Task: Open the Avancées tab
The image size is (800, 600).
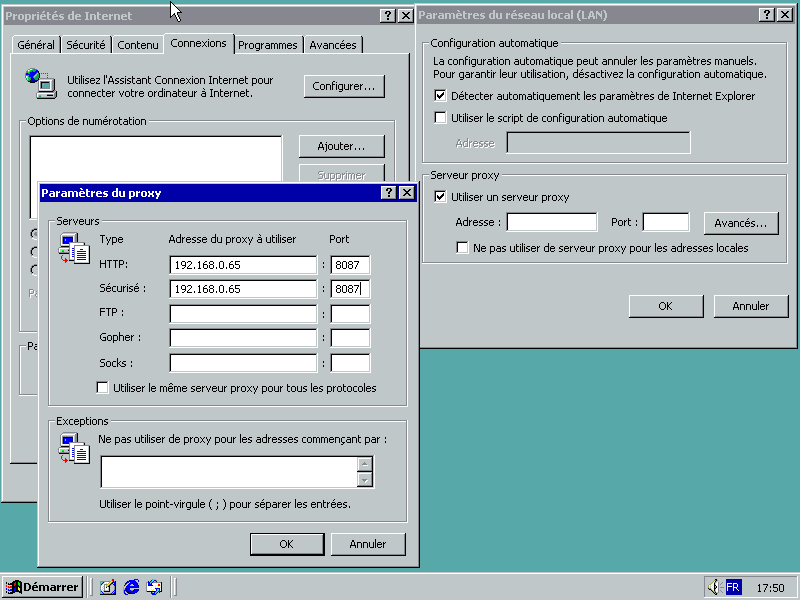Action: (x=333, y=44)
